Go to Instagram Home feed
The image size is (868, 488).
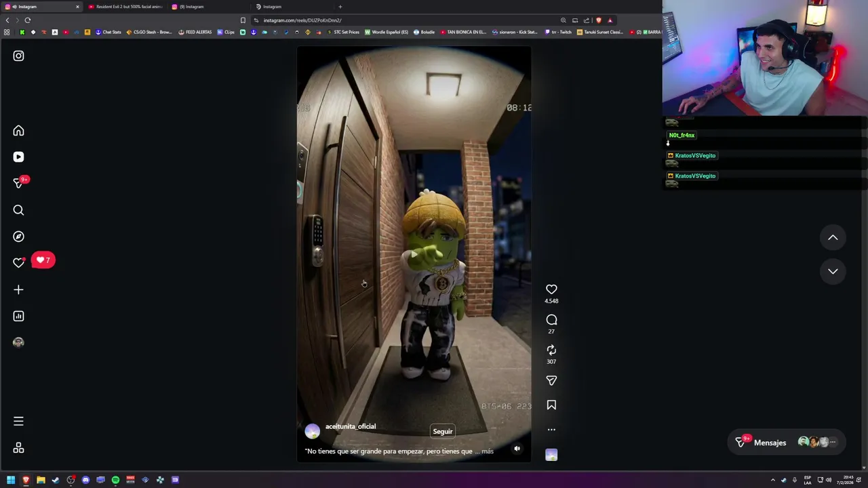point(18,131)
